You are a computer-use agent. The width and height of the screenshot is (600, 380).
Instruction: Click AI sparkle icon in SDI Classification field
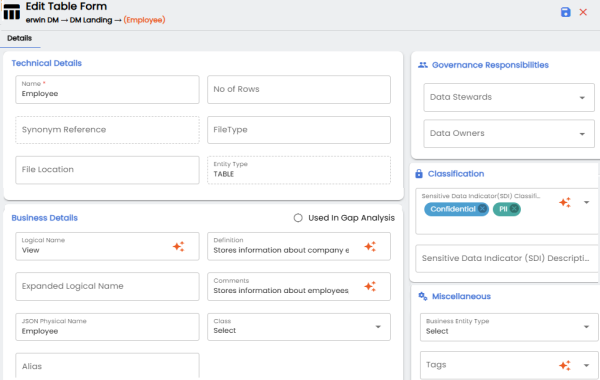(x=565, y=202)
